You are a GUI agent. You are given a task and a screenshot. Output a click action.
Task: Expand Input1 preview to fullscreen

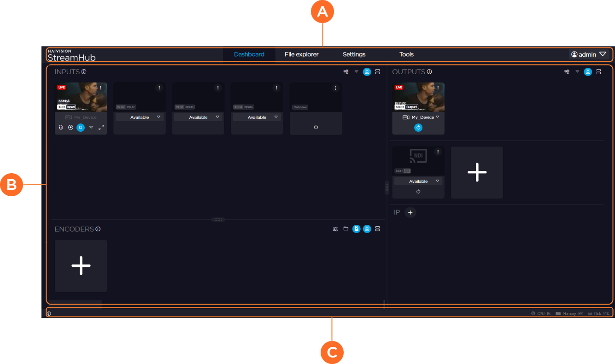[101, 127]
